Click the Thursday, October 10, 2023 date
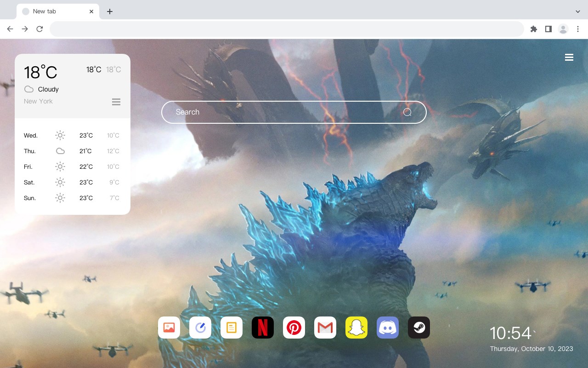 coord(531,349)
